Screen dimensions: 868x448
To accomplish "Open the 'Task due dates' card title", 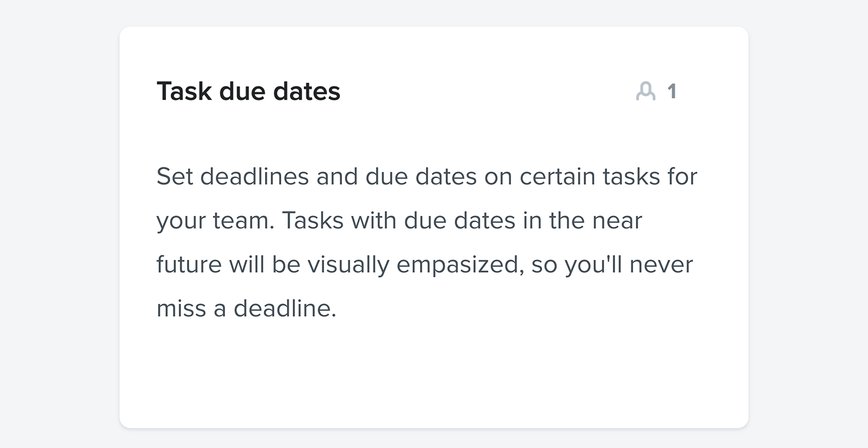I will (248, 91).
